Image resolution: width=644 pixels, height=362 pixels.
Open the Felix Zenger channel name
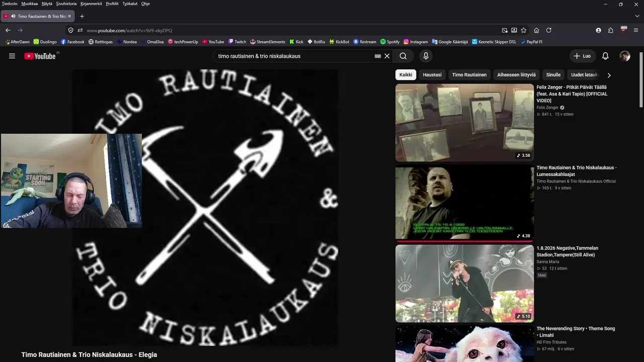click(x=547, y=108)
